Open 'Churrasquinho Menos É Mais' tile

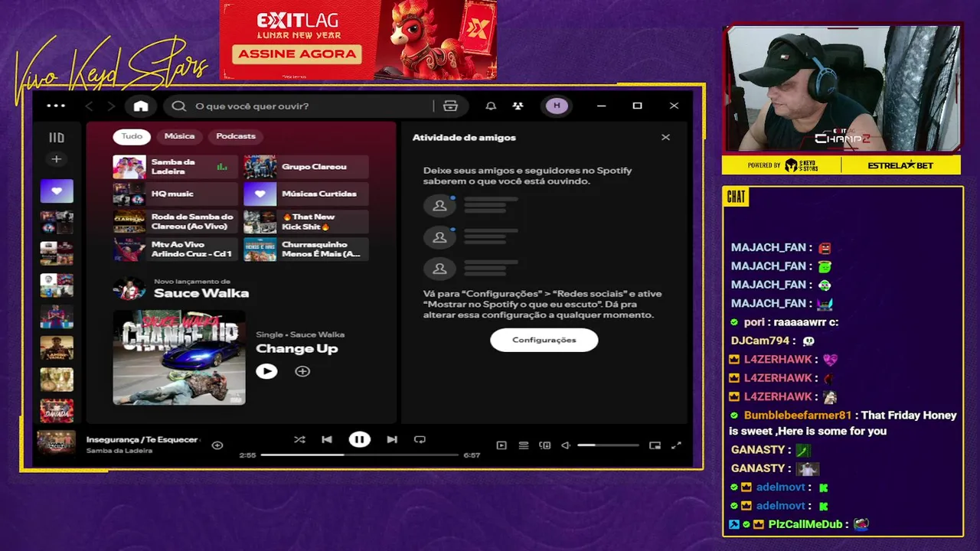[305, 249]
